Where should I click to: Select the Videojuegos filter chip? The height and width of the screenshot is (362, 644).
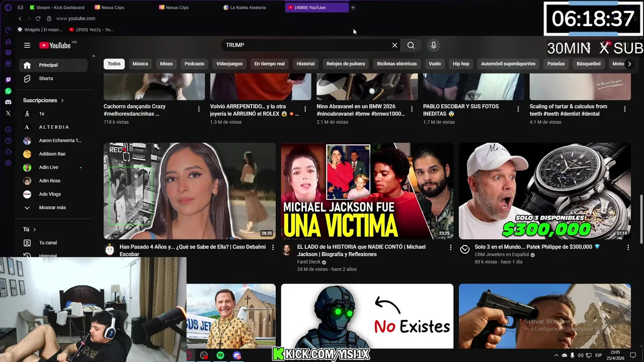(x=229, y=64)
